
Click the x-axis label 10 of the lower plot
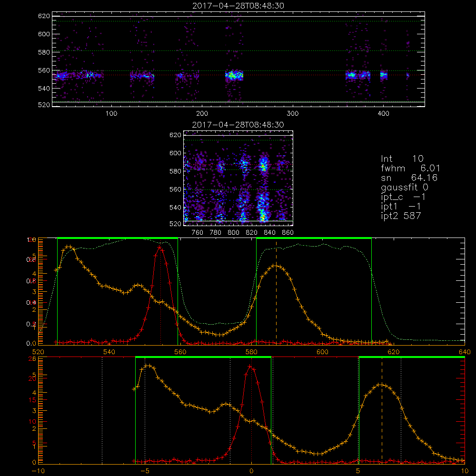[x=465, y=471]
